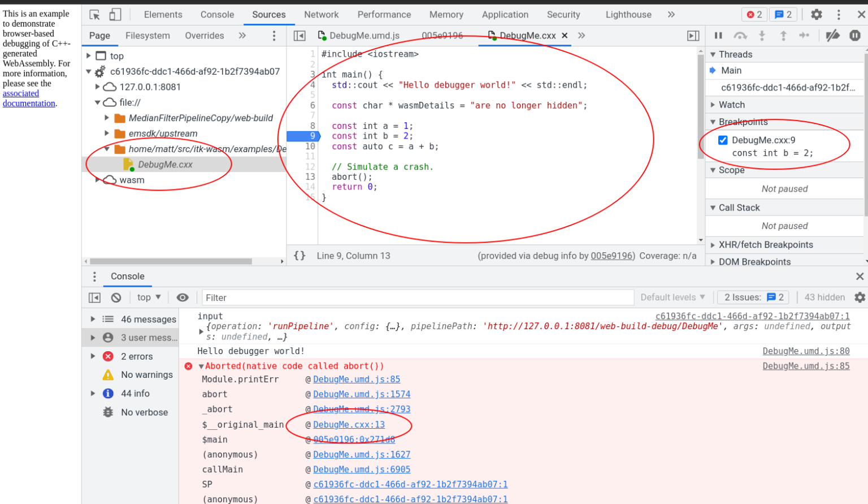
Task: Open the associated documentation link
Action: coord(20,93)
